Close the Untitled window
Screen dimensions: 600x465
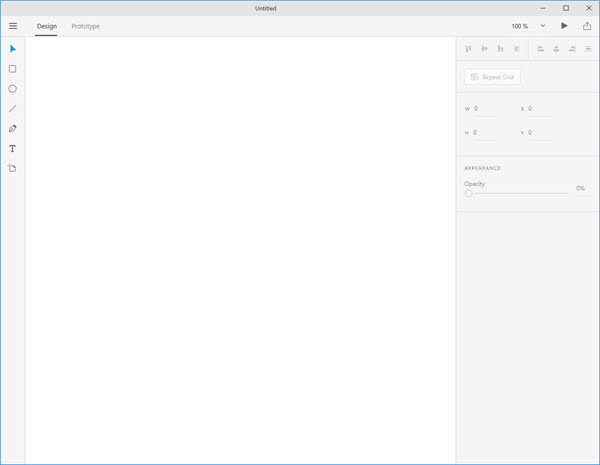tap(589, 8)
